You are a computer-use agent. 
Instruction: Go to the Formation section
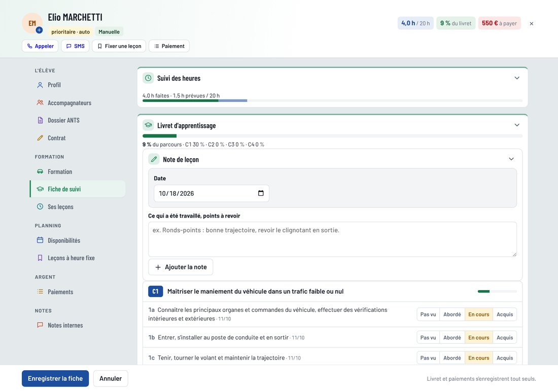click(x=78, y=171)
